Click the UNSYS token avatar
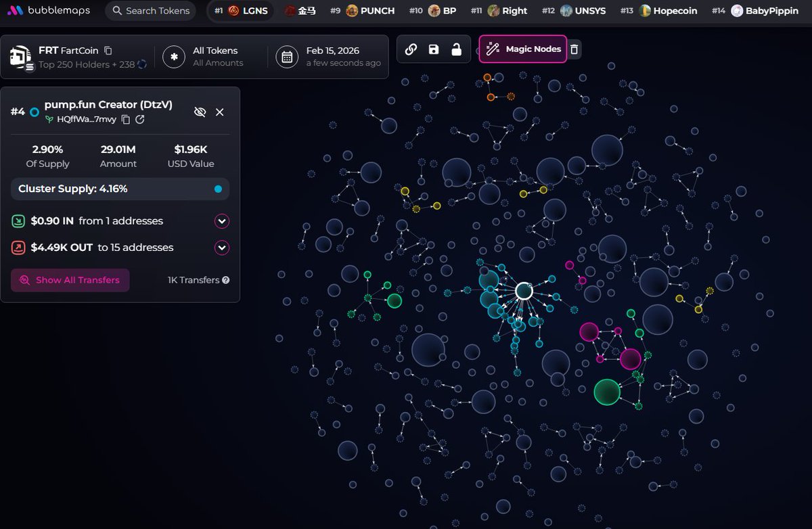The height and width of the screenshot is (529, 812). 566,11
